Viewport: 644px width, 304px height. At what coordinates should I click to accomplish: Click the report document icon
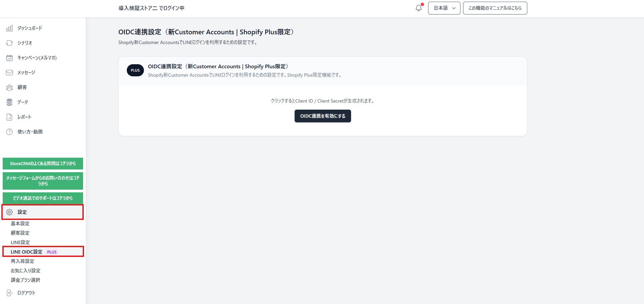9,117
